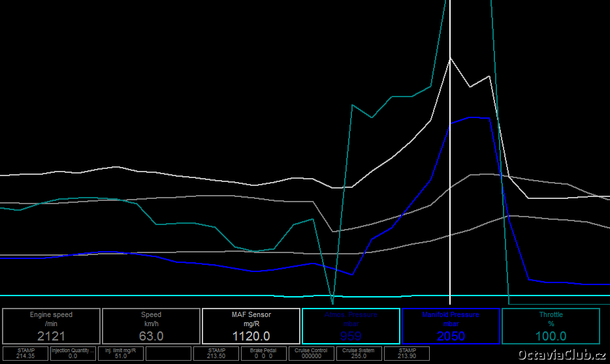Click the white vertical cursor line on graph
Screen dimensions: 610x364
[450, 196]
